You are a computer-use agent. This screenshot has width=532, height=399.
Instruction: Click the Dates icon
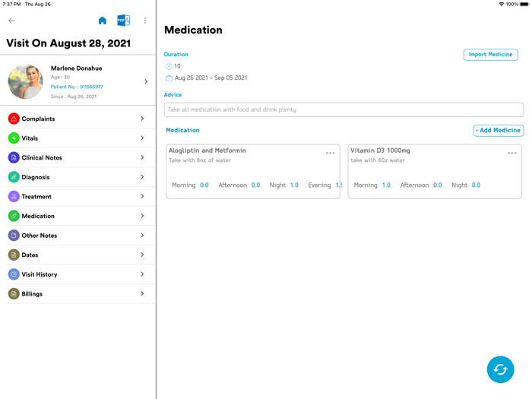pos(14,255)
